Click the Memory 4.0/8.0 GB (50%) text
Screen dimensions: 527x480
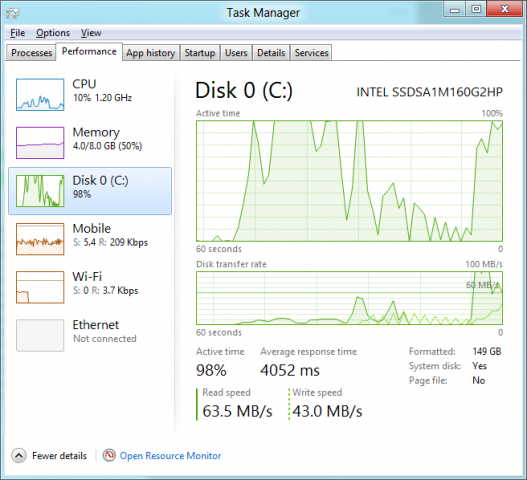pos(107,146)
